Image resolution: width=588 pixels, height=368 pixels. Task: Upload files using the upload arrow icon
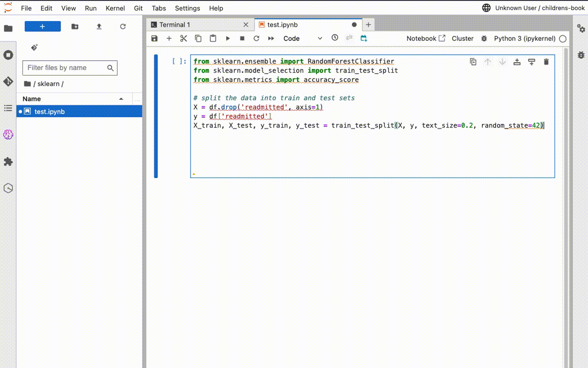pyautogui.click(x=99, y=27)
